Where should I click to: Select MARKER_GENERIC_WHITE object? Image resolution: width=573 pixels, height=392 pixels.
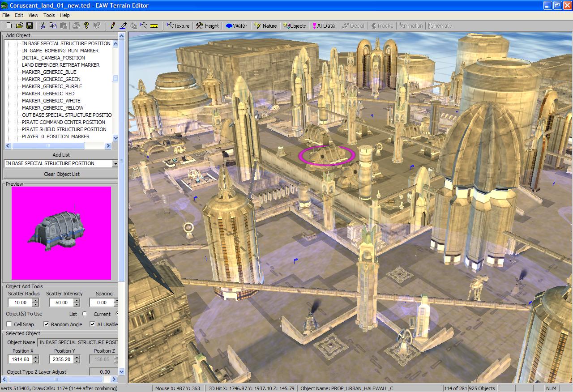click(x=51, y=101)
